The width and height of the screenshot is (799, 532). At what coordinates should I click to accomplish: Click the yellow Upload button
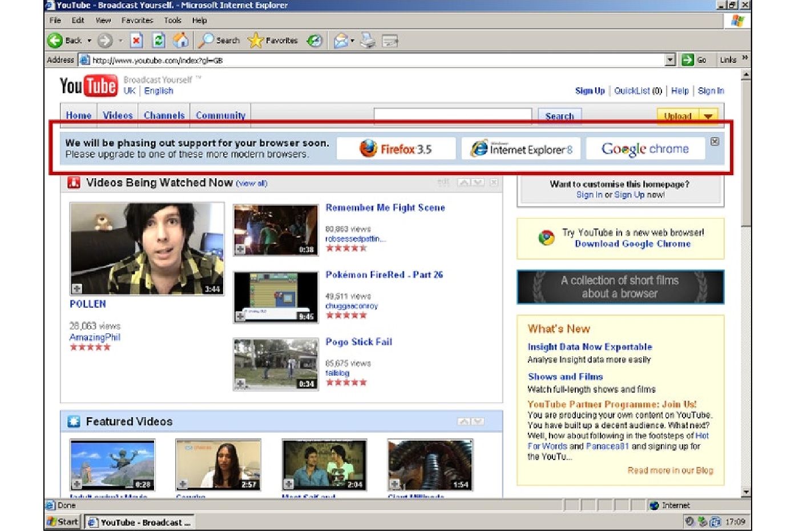pos(679,116)
